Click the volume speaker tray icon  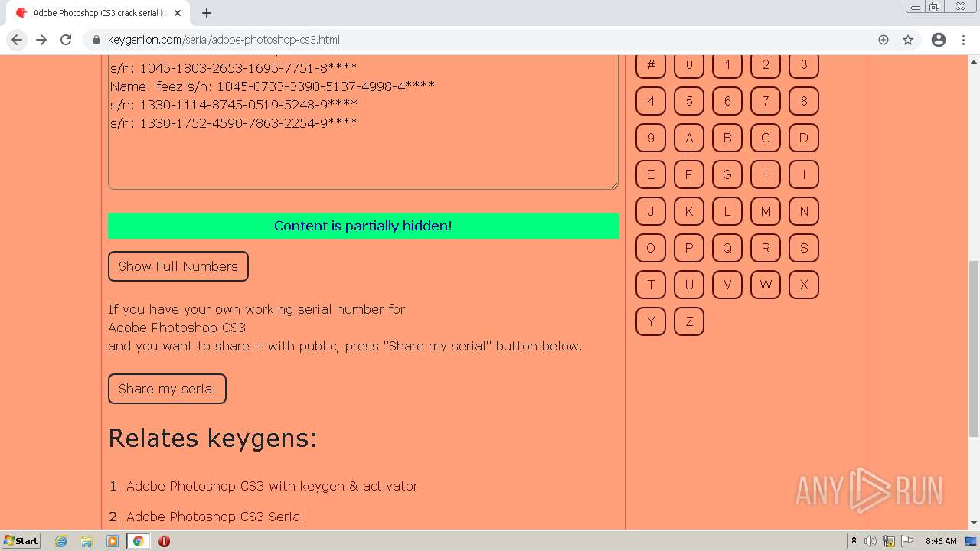(871, 541)
